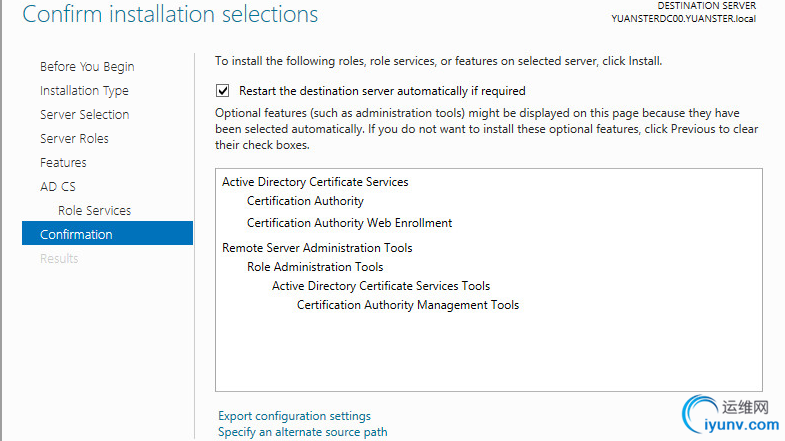Select the Certification Authority Management Tools entry
Screen dimensions: 785x441
tap(408, 305)
